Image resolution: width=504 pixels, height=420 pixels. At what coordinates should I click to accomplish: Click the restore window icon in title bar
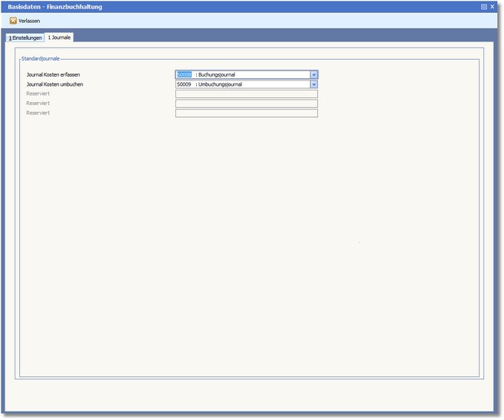(x=483, y=6)
